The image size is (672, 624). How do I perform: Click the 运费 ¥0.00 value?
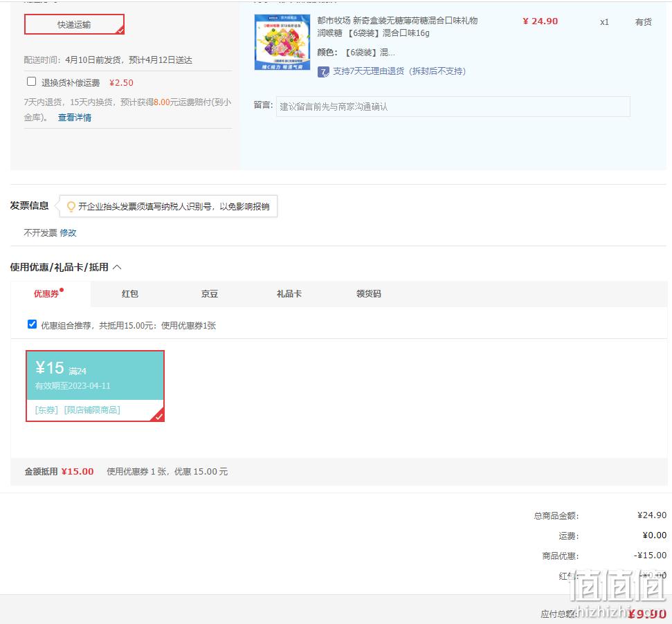pos(655,535)
